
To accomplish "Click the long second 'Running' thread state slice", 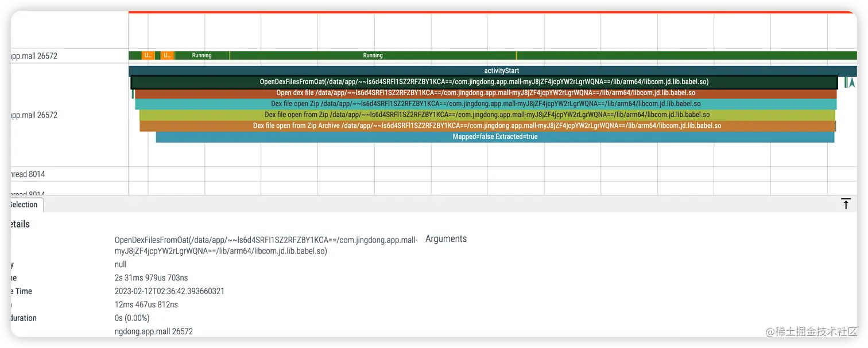I will pos(373,56).
